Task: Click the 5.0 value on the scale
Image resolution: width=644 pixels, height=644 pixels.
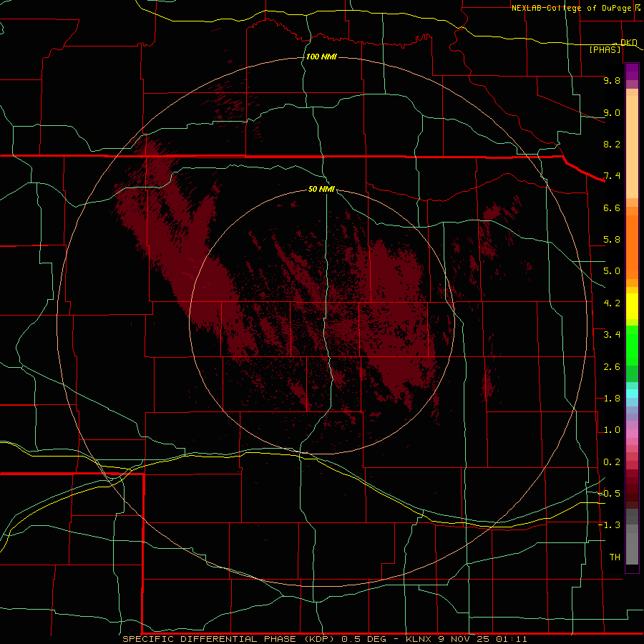Action: (612, 271)
